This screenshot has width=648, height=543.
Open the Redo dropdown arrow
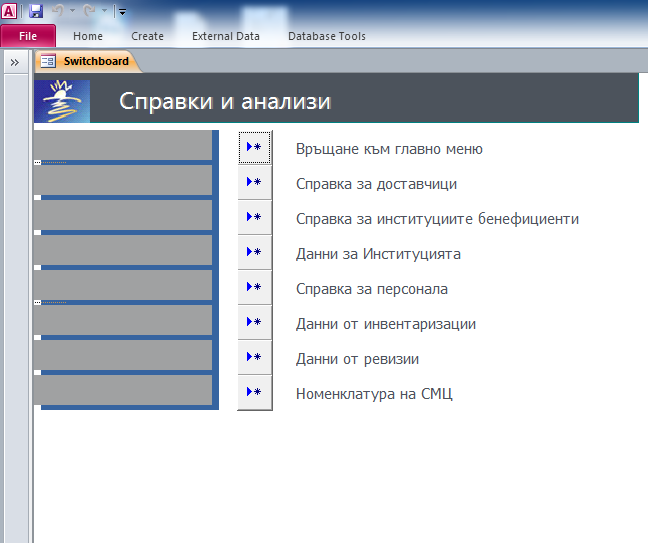click(104, 11)
